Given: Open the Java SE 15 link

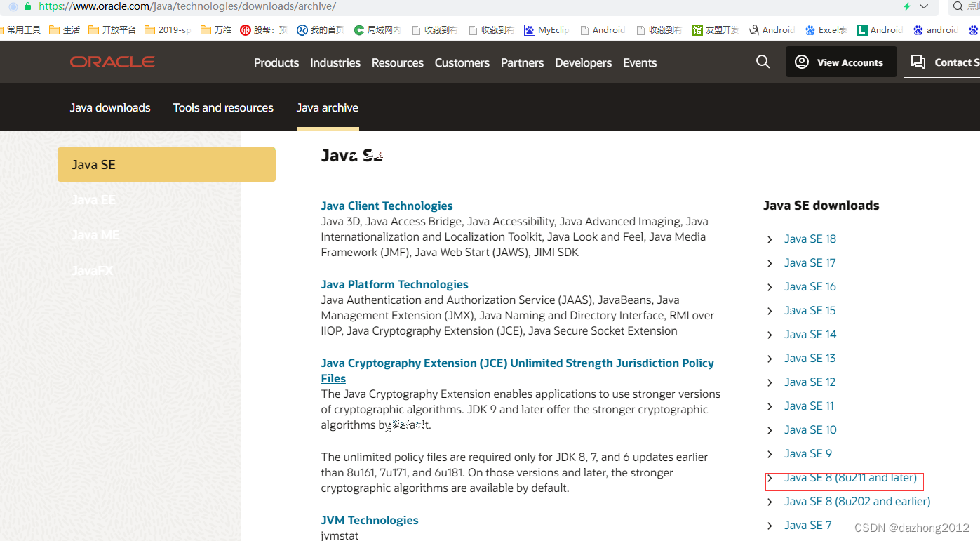Looking at the screenshot, I should (810, 310).
